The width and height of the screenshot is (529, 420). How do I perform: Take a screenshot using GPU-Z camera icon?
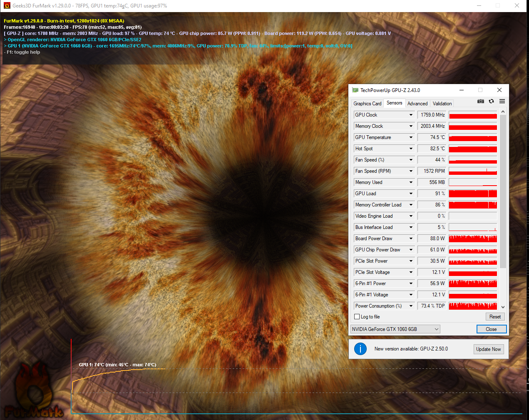click(x=481, y=101)
